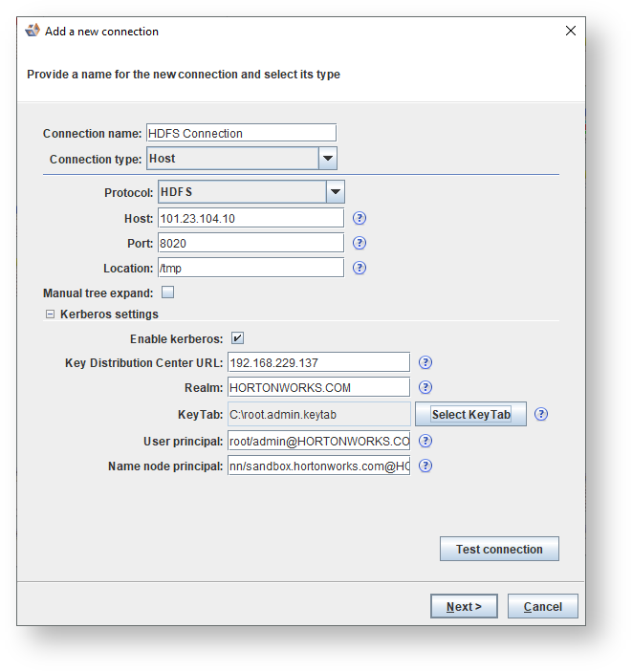Open the Connection type dropdown
Screen dimensions: 632x672
tap(328, 159)
